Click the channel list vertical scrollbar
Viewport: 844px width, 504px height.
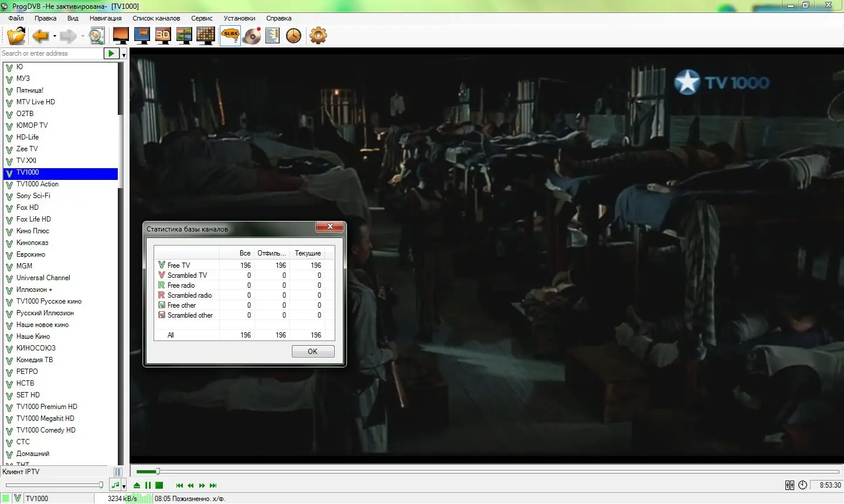click(121, 264)
